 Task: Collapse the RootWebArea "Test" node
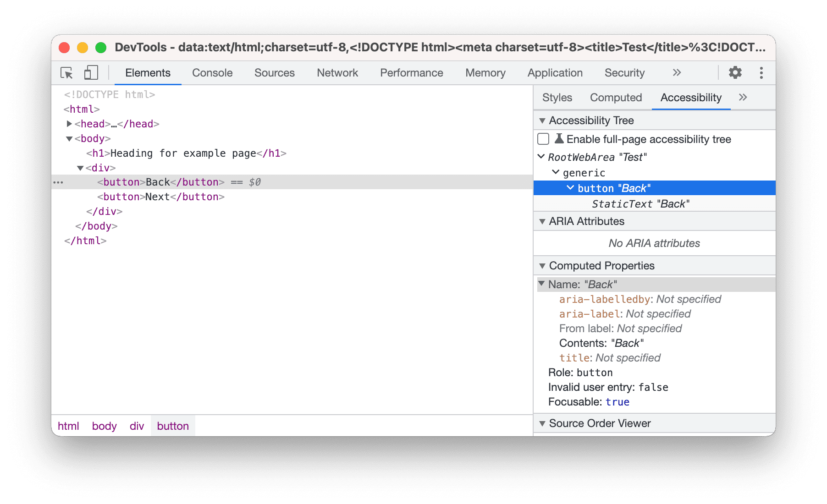[x=541, y=157]
